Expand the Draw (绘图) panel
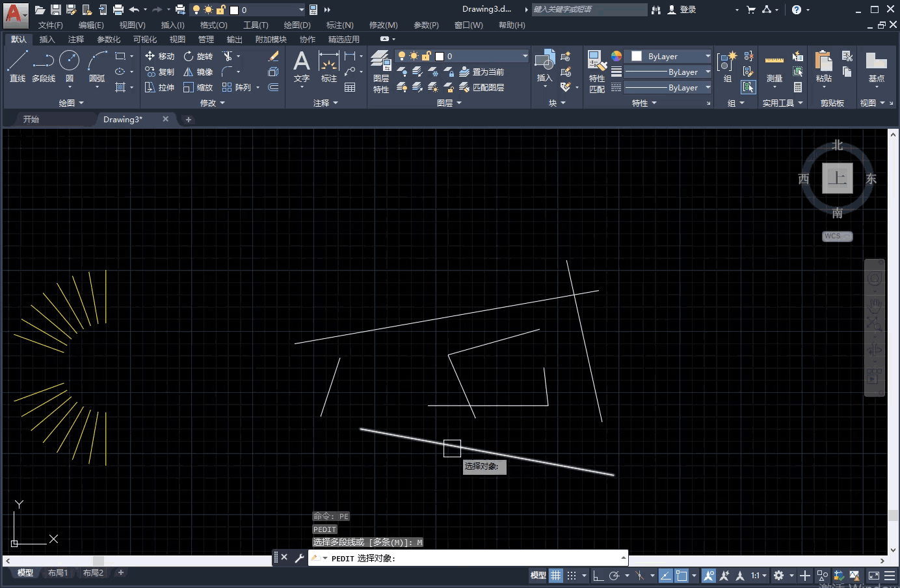 (x=71, y=103)
